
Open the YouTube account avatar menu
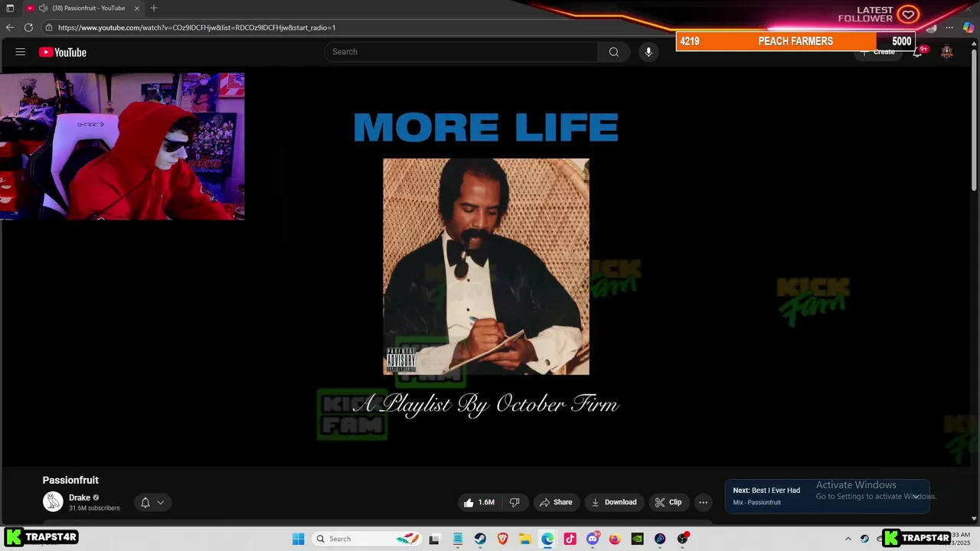pyautogui.click(x=947, y=52)
